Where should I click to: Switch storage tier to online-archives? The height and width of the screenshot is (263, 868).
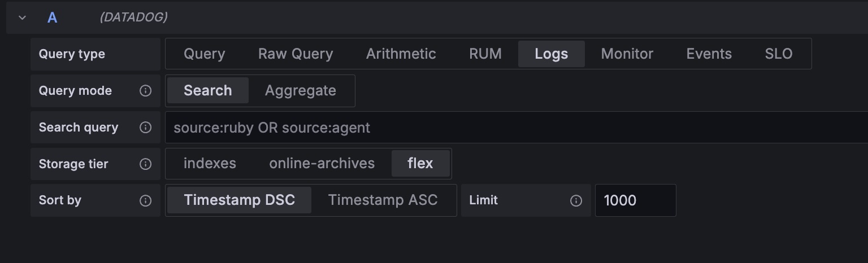pyautogui.click(x=322, y=164)
